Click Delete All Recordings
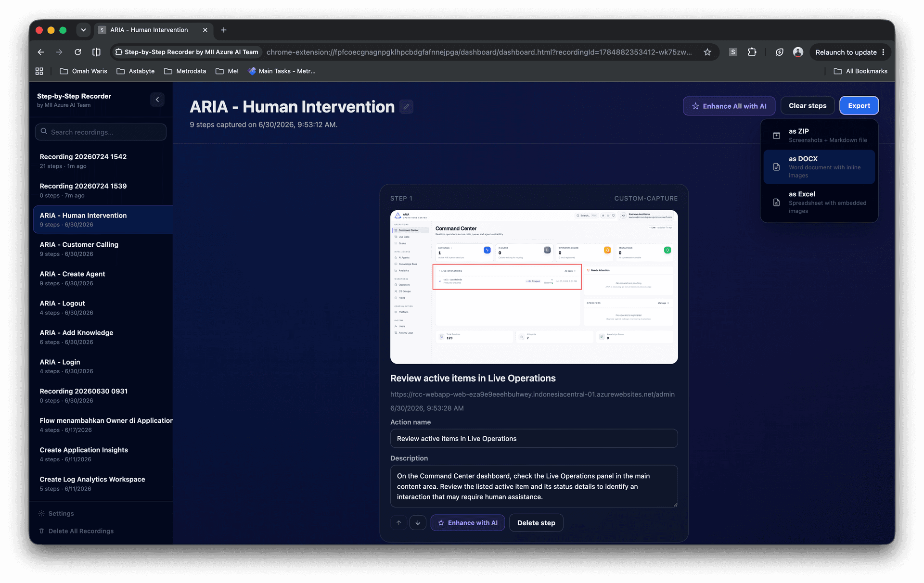The height and width of the screenshot is (583, 924). [77, 531]
